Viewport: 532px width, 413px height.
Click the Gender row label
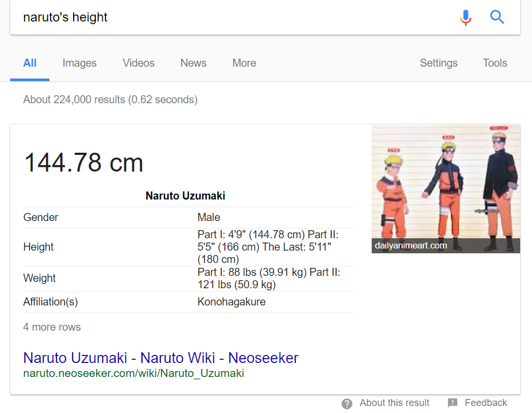(x=41, y=217)
